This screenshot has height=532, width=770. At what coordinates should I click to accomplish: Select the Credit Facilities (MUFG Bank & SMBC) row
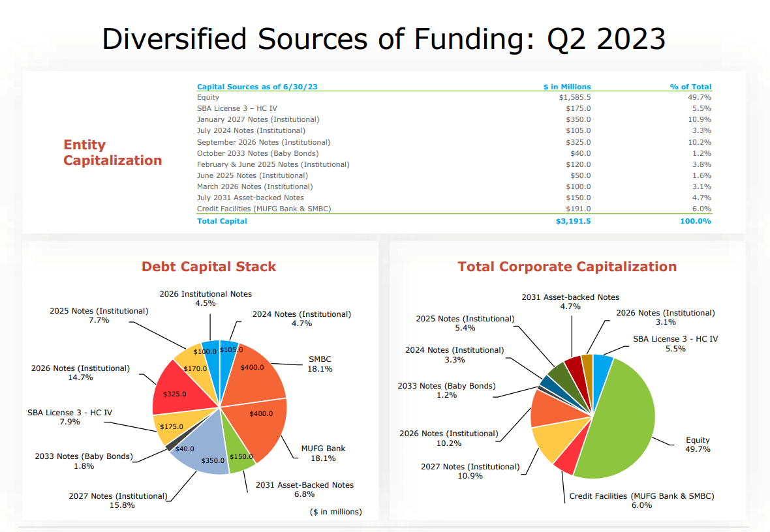[454, 209]
